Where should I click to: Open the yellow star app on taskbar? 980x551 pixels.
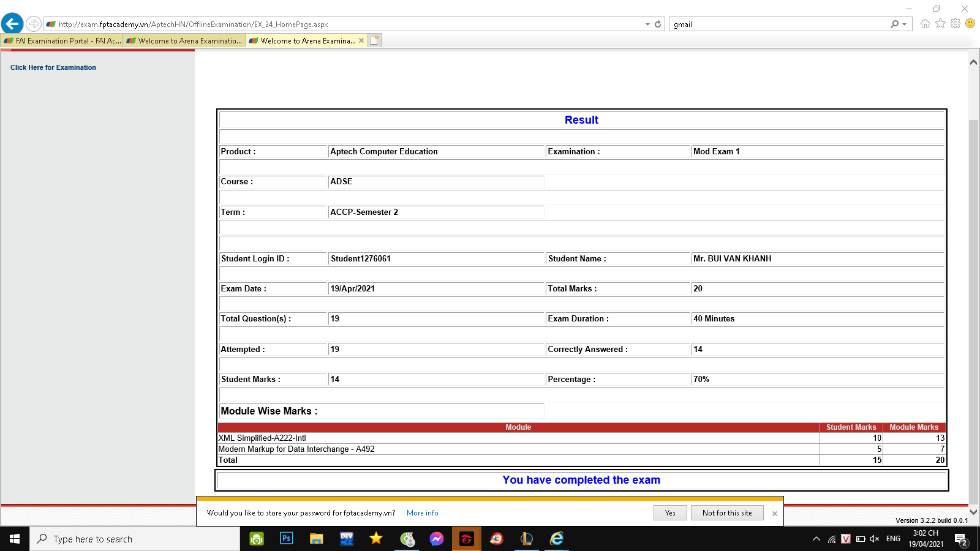pyautogui.click(x=376, y=539)
